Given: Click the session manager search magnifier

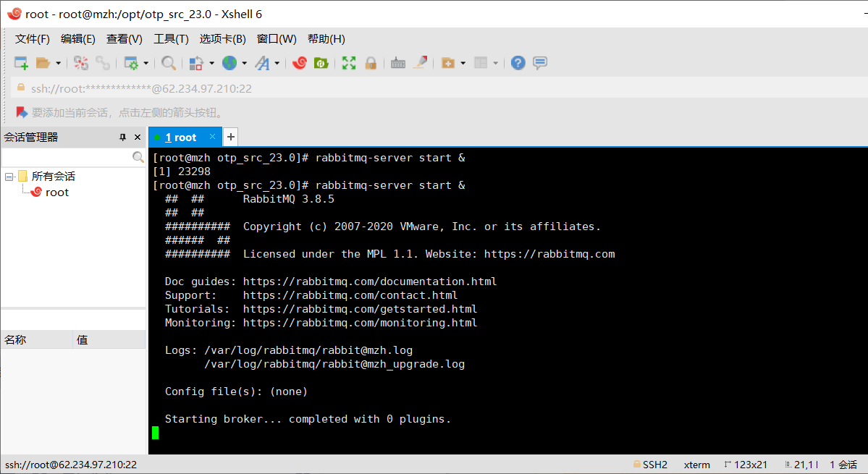Looking at the screenshot, I should 138,157.
